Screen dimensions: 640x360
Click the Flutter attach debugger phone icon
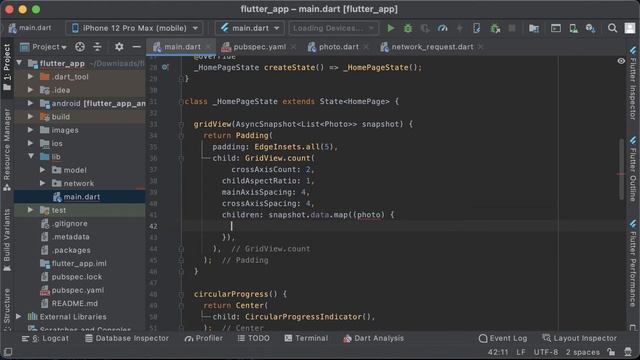coord(476,28)
